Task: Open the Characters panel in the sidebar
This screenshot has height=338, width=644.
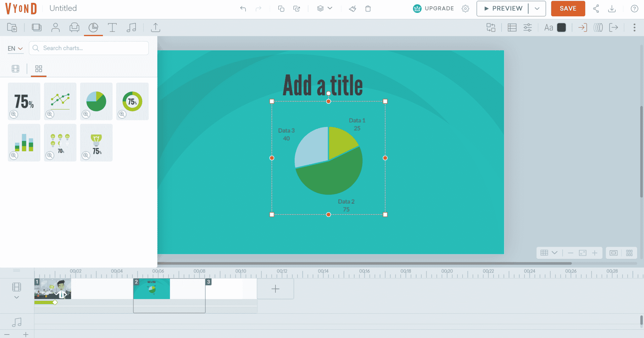Action: (56, 28)
